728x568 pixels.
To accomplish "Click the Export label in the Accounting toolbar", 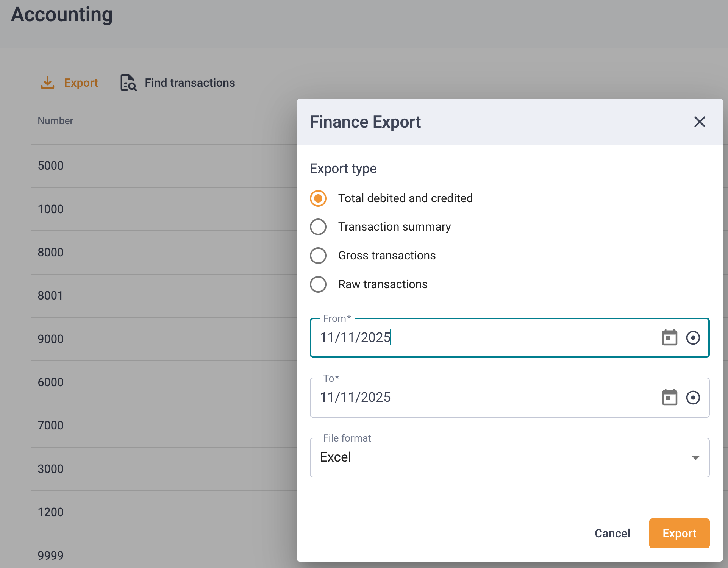I will pos(81,83).
